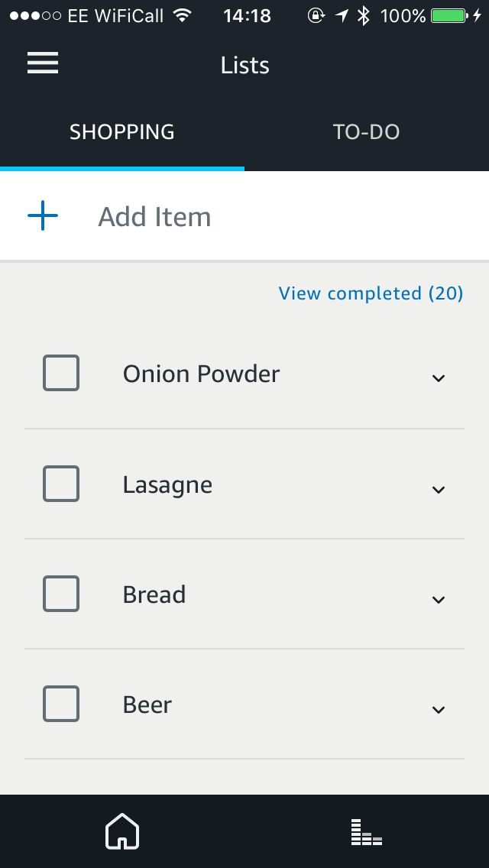Image resolution: width=489 pixels, height=868 pixels.
Task: Tap the Bluetooth status icon
Action: coord(364,16)
